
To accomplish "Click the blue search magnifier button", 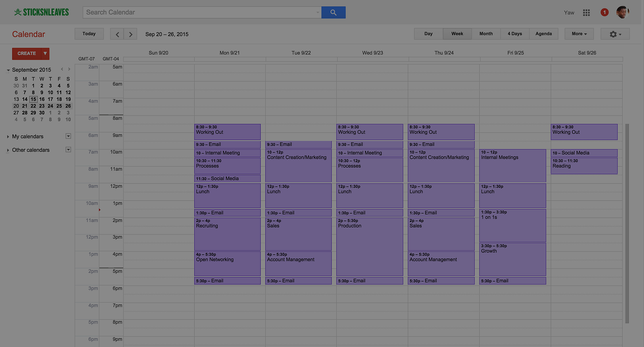I will (x=333, y=12).
